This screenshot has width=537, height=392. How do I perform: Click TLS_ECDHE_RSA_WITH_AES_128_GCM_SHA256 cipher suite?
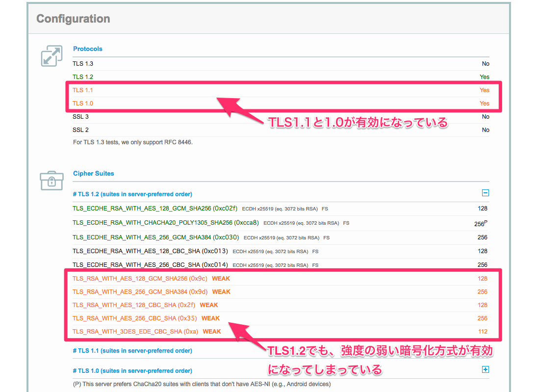click(155, 209)
